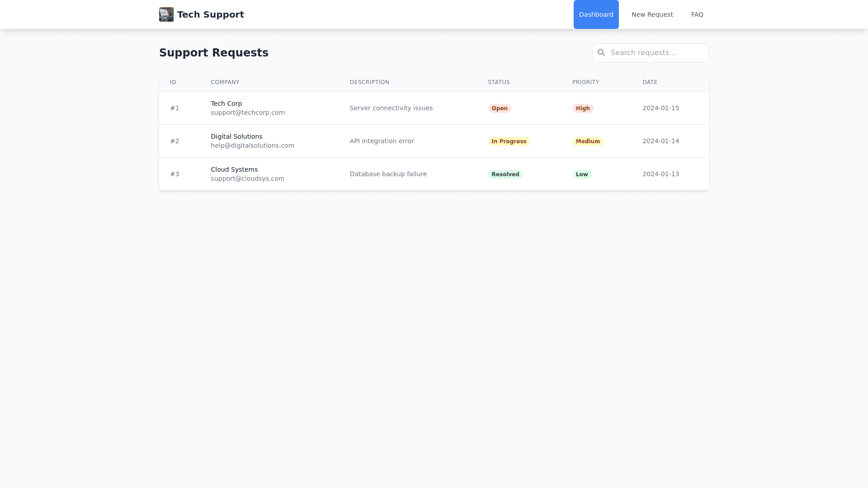Click the Medium priority badge

coord(588,141)
